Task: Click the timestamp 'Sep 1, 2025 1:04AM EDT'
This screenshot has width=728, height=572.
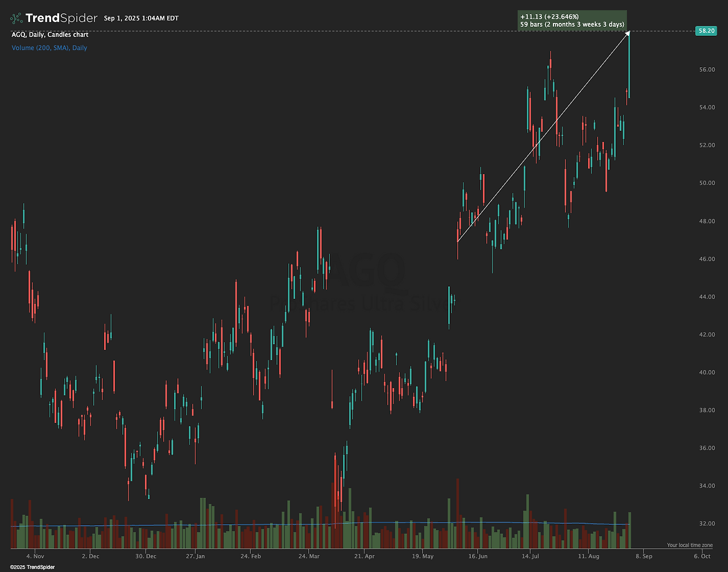Action: click(x=141, y=18)
